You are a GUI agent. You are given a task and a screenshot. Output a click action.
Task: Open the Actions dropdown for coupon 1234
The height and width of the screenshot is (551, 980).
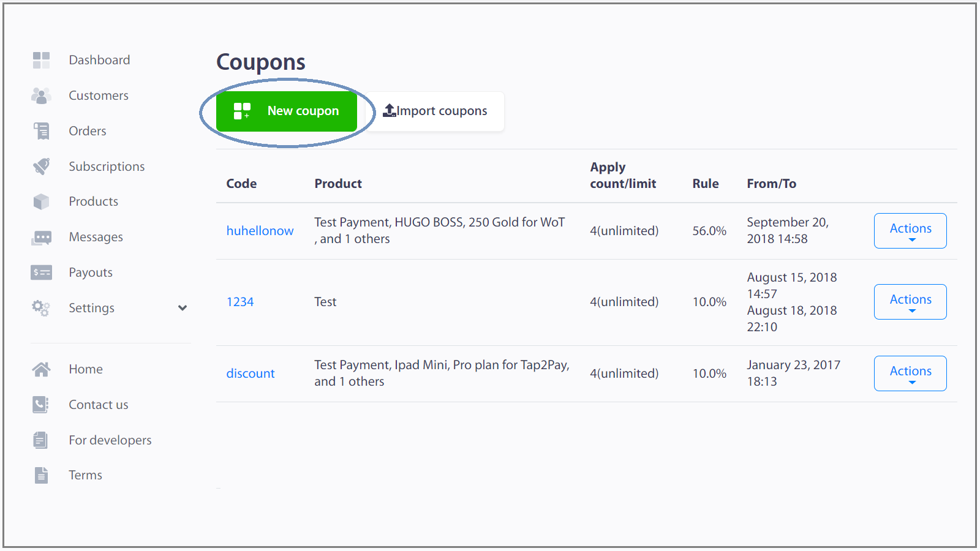[x=910, y=301]
